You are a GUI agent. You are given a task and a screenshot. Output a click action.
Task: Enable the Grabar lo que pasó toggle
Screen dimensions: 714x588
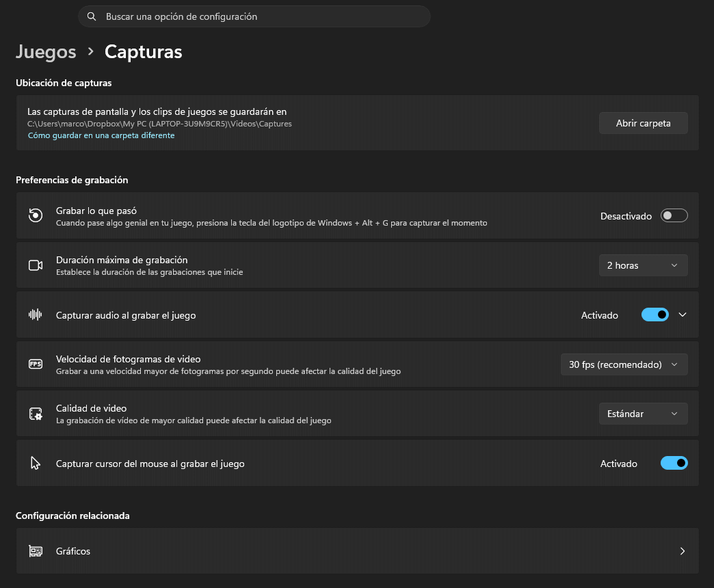pos(674,216)
